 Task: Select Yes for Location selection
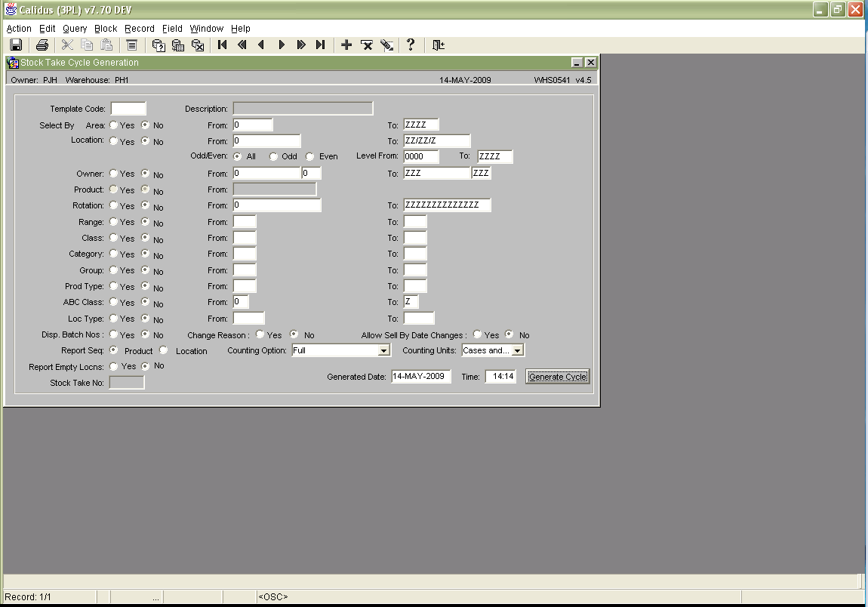pos(113,141)
